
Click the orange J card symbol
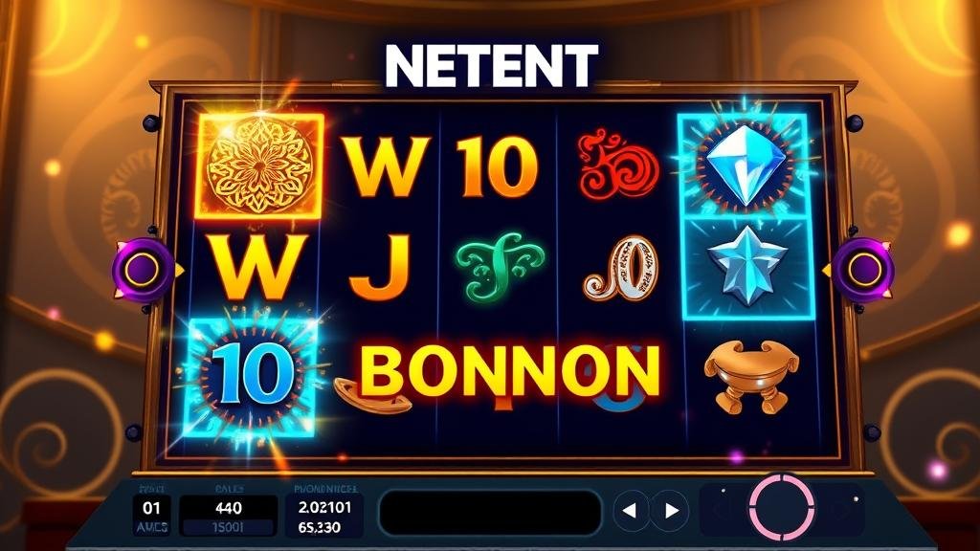pos(380,267)
